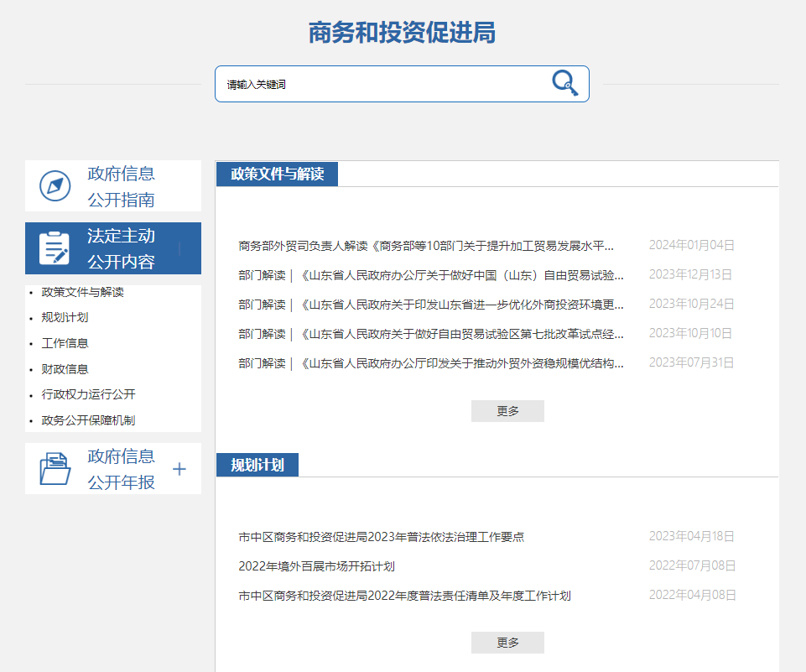Open 财政信息 in the sidebar

point(65,368)
